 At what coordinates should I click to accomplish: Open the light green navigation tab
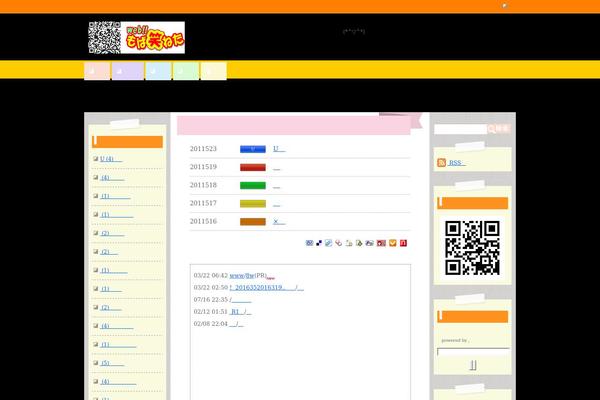186,71
